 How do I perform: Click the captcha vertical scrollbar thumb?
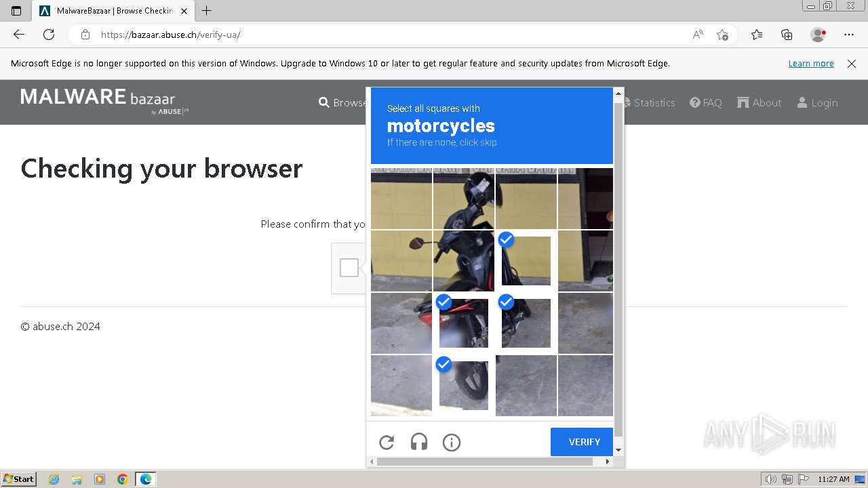tap(618, 269)
